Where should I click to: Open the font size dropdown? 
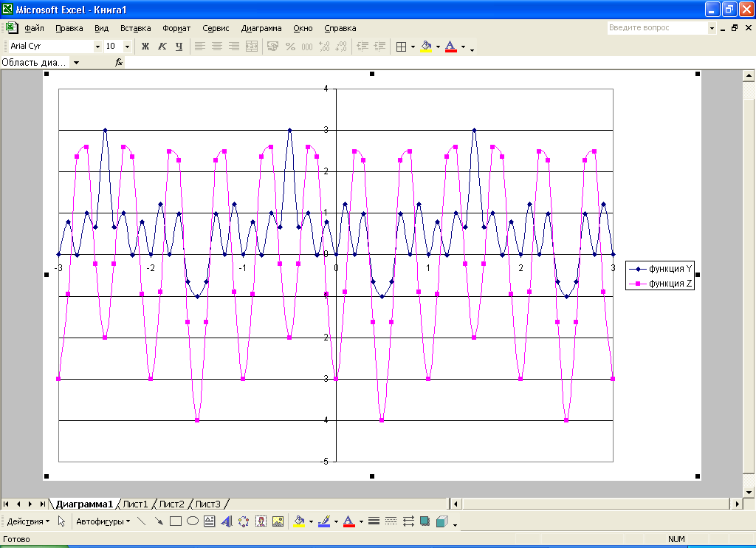(127, 47)
